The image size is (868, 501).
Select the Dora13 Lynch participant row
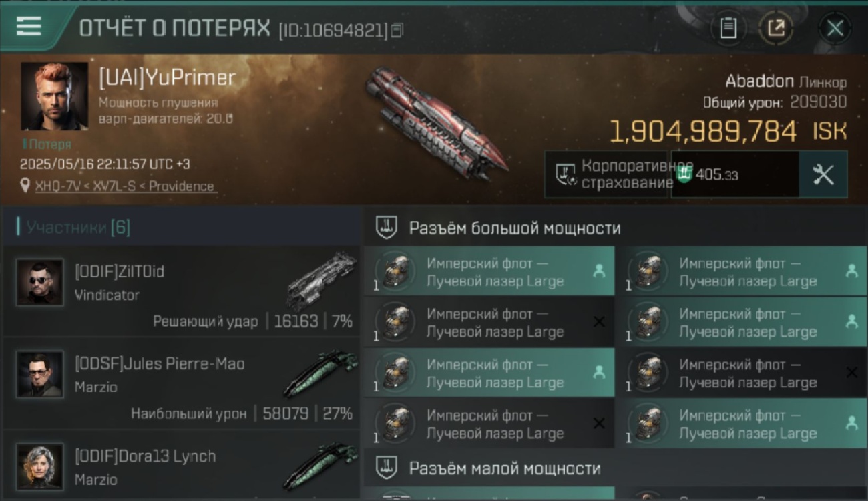(x=182, y=466)
